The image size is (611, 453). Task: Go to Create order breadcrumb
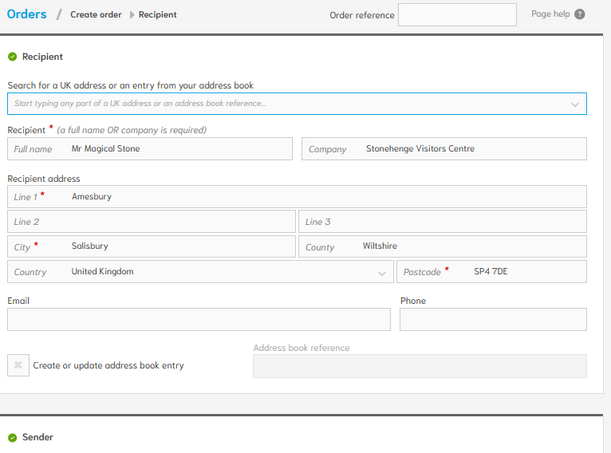pos(98,15)
